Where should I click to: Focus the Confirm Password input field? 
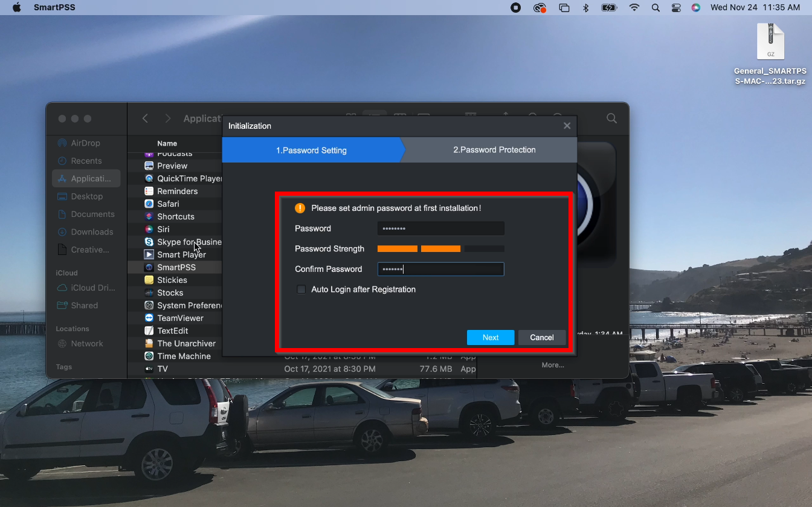[440, 269]
